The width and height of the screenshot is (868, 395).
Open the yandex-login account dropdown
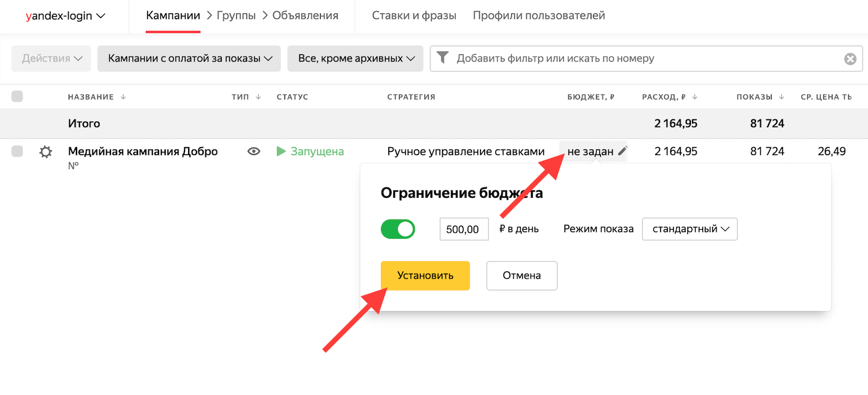coord(65,16)
